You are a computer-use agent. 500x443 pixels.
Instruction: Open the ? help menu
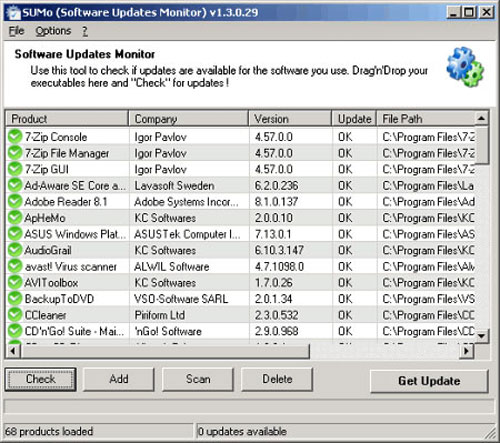85,31
